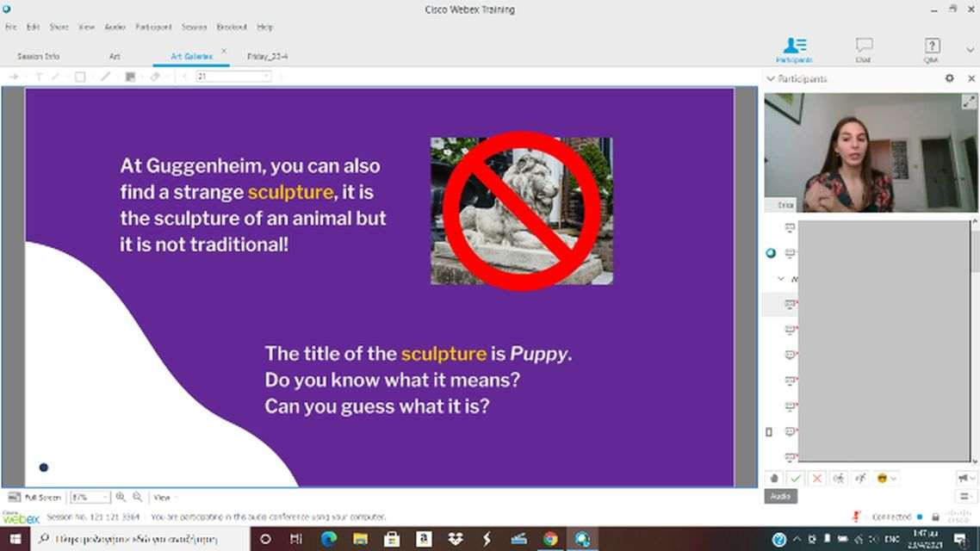Go to next slide arrow
The height and width of the screenshot is (551, 980).
point(280,77)
